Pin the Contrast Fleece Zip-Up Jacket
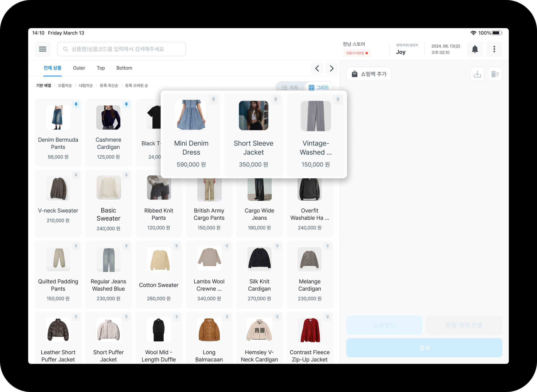 coord(328,317)
